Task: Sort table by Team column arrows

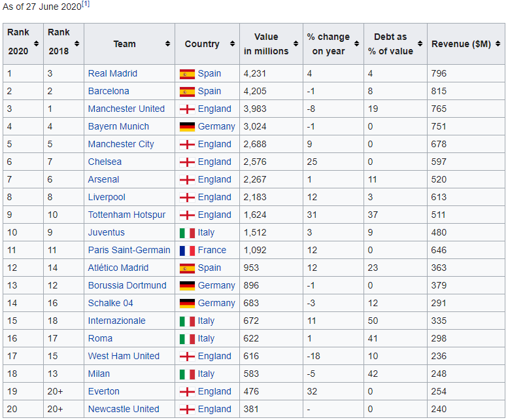Action: (x=167, y=43)
